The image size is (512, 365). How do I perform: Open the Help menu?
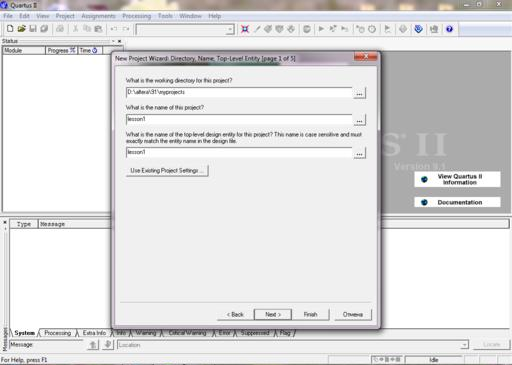(x=215, y=16)
